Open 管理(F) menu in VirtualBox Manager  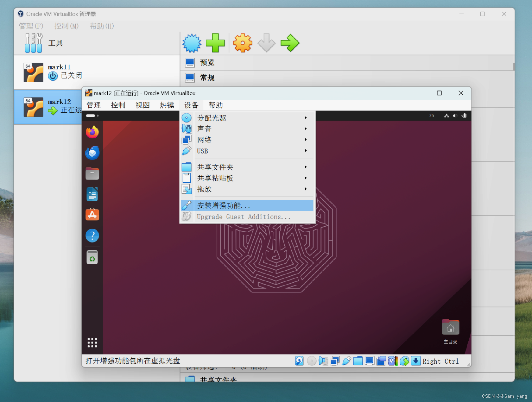point(31,26)
